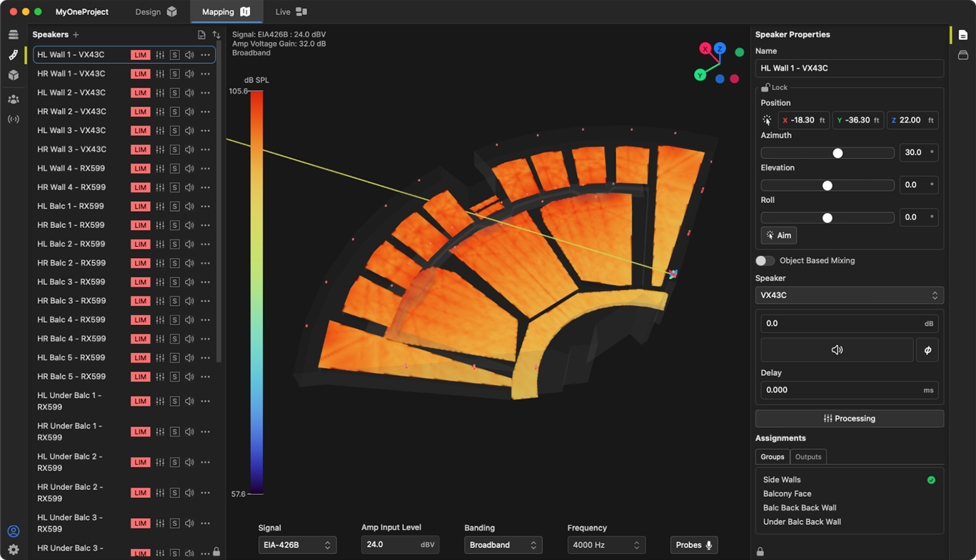Click the add speaker plus icon

click(76, 35)
